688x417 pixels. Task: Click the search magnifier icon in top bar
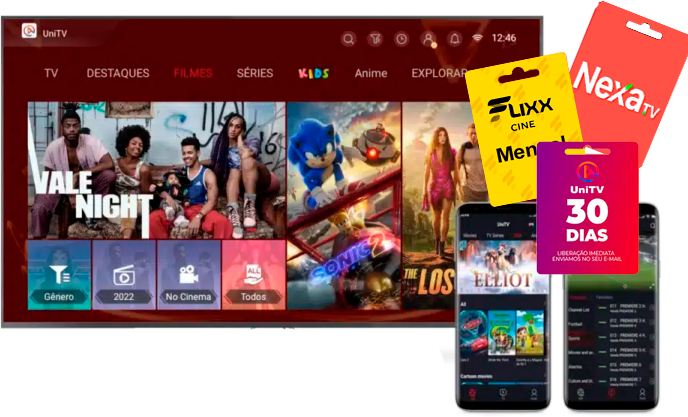[x=349, y=39]
